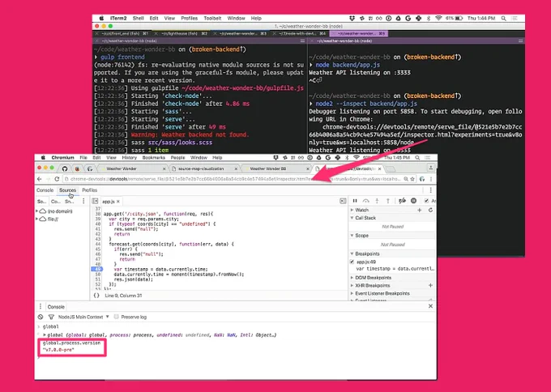
Task: Click app.js:49 breakpoint entry text
Action: coord(366,262)
